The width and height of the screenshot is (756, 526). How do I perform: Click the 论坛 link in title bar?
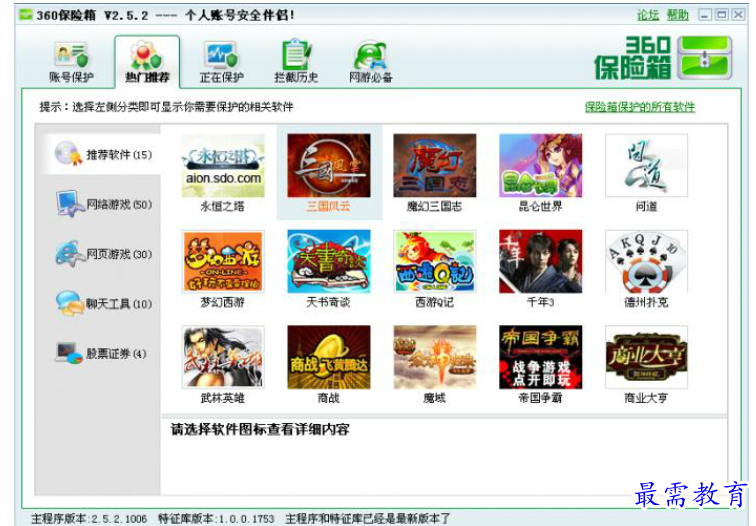pyautogui.click(x=648, y=15)
